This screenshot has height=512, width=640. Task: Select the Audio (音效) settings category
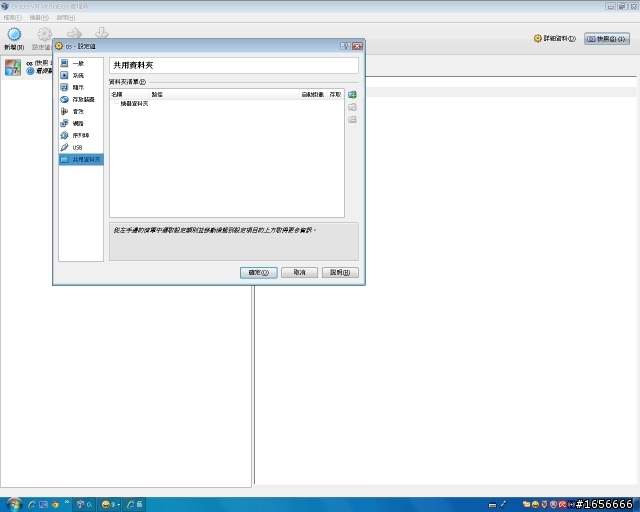tap(81, 111)
